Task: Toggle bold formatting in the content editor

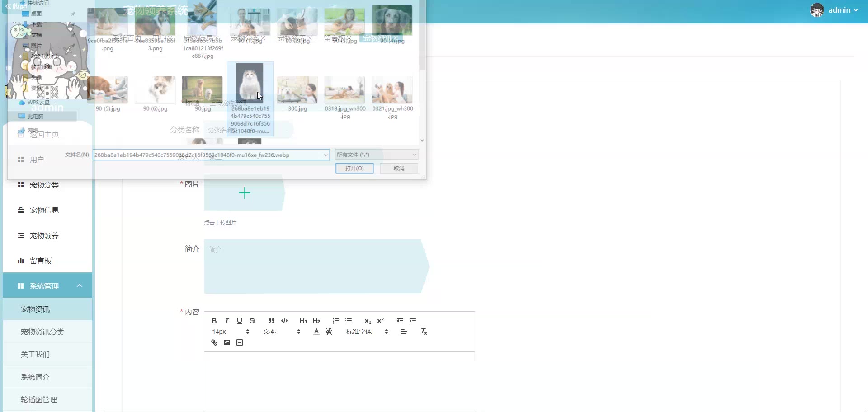Action: (214, 321)
